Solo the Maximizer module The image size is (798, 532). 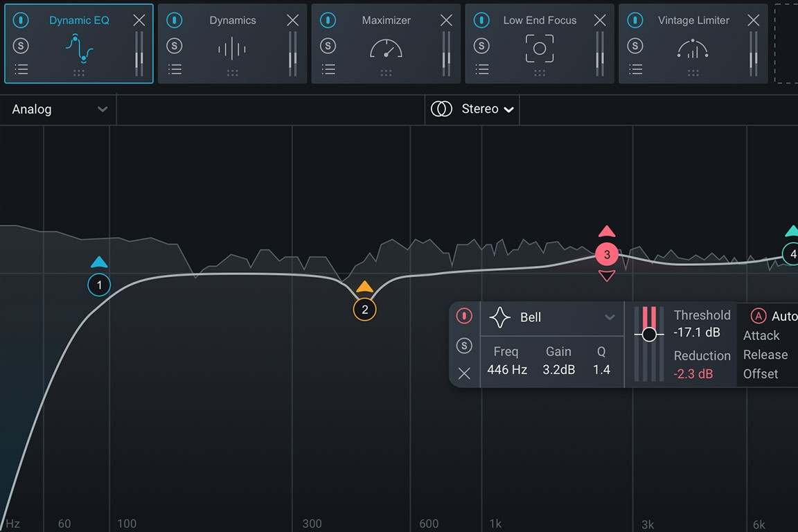(x=328, y=46)
